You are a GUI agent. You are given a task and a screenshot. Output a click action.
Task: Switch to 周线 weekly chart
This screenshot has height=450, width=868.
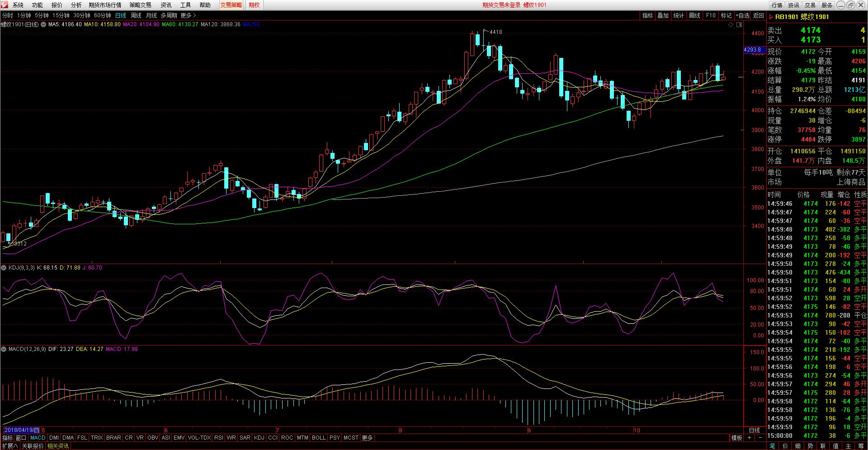[x=136, y=15]
